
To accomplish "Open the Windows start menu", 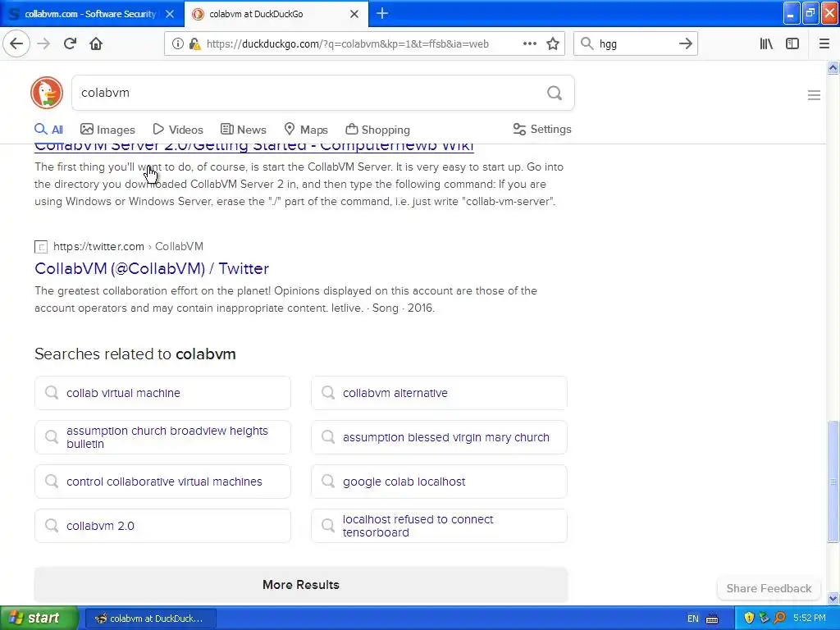I will 39,618.
